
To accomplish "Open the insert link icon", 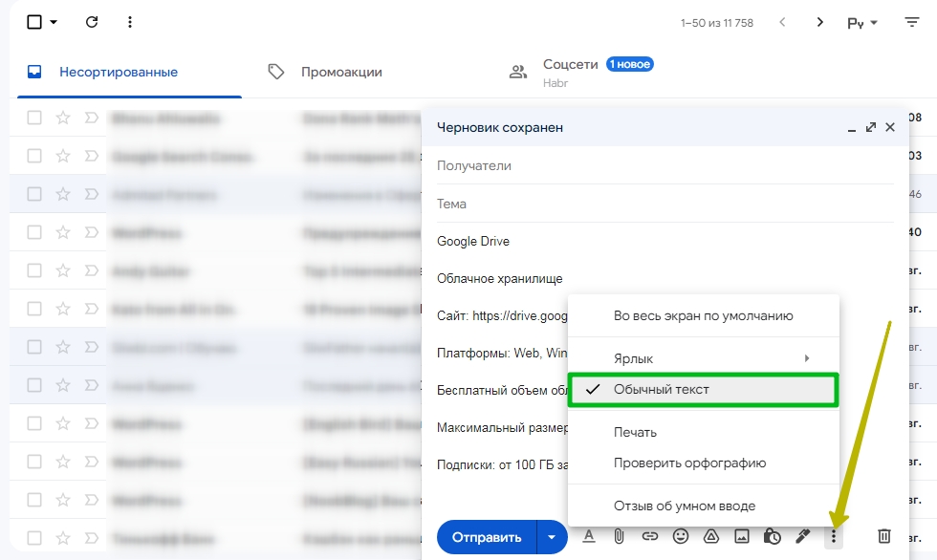I will (649, 536).
